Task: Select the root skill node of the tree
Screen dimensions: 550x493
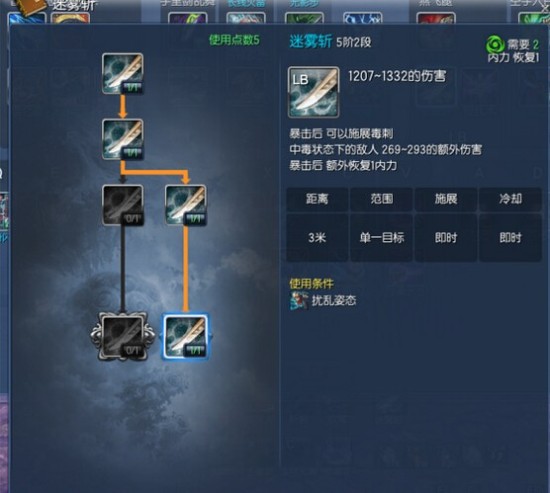Action: coord(122,73)
